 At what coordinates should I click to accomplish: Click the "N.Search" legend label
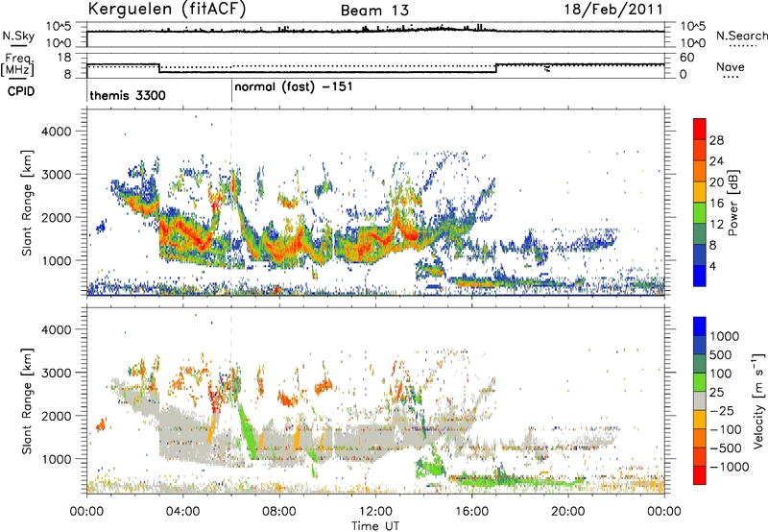741,36
